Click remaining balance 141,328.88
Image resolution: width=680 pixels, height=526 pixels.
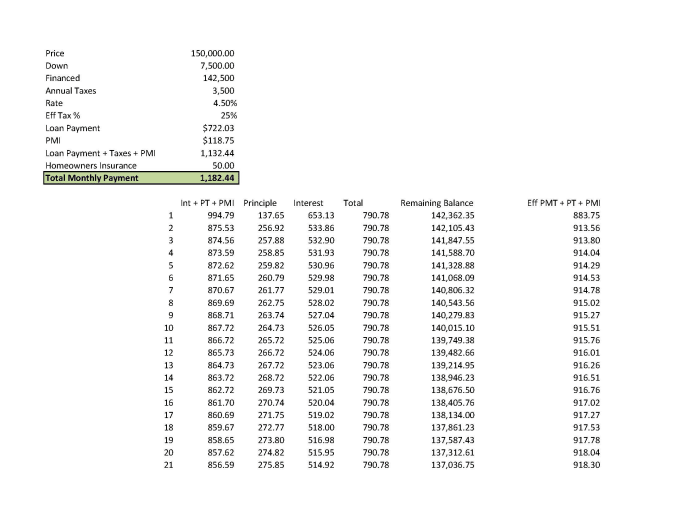pos(453,265)
